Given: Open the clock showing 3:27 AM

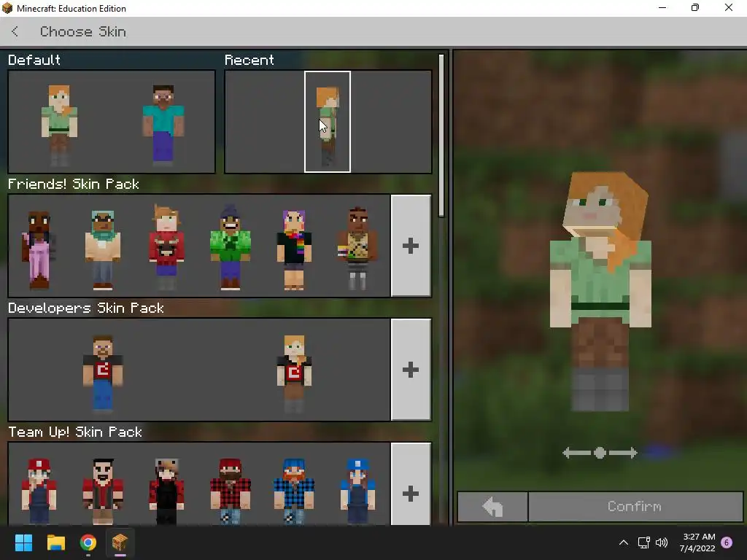Looking at the screenshot, I should [697, 542].
